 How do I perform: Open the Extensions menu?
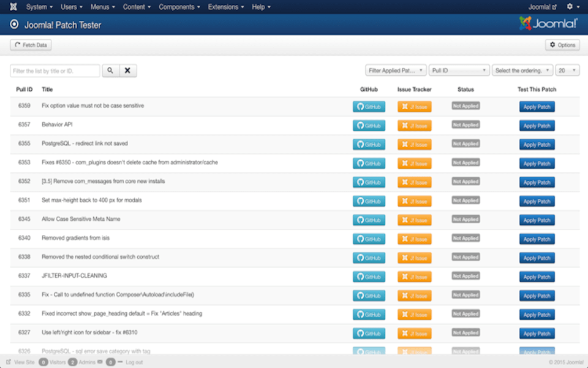(226, 7)
